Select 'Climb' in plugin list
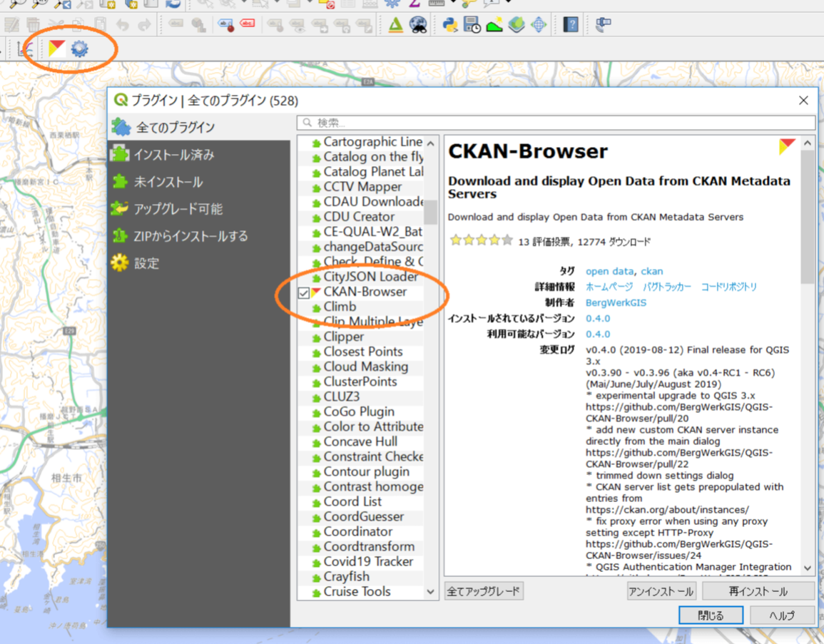 coord(340,306)
